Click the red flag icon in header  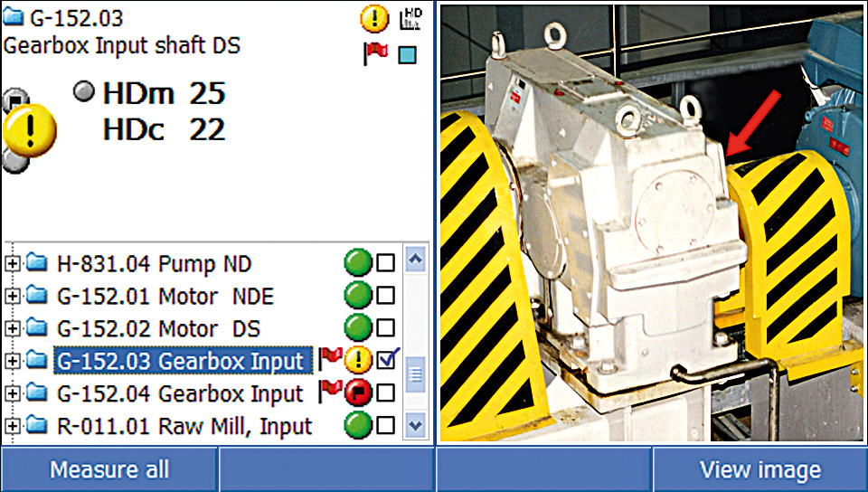click(x=375, y=53)
